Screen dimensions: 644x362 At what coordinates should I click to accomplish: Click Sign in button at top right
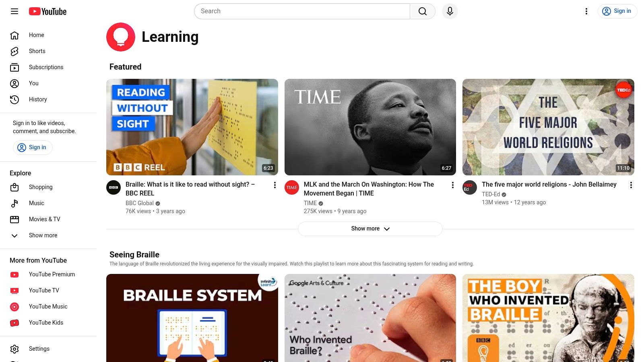coord(617,11)
